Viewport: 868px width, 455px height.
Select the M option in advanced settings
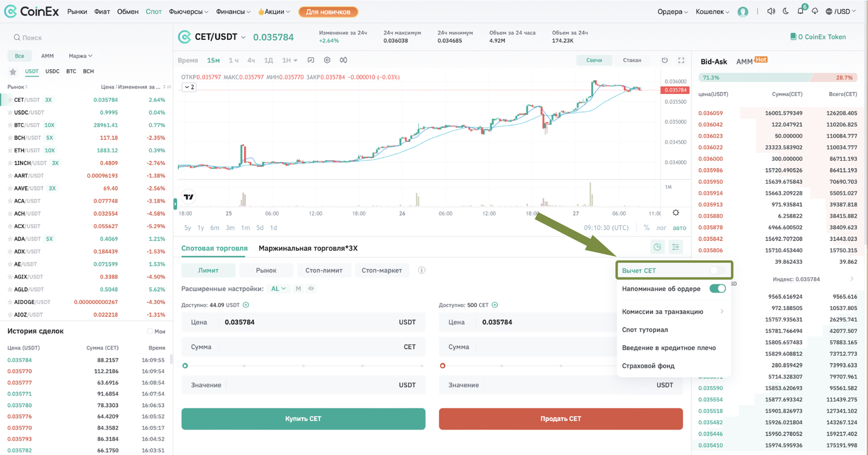[298, 289]
